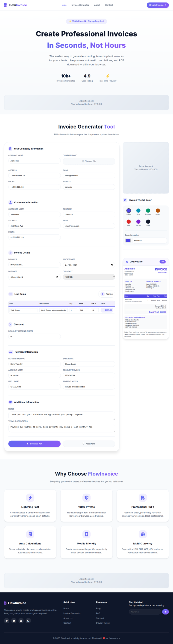Pick the Dark theme color swatch
The height and width of the screenshot is (644, 173).
tap(148, 221)
